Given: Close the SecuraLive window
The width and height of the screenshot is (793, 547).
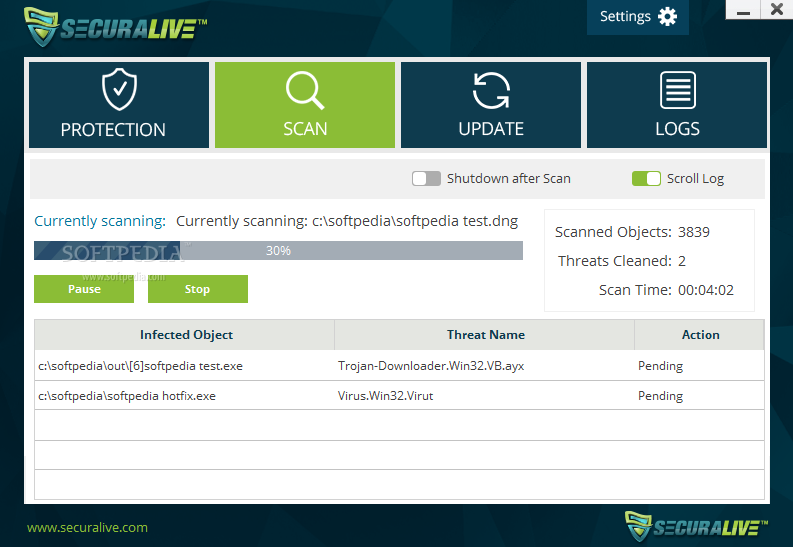Looking at the screenshot, I should (x=777, y=10).
